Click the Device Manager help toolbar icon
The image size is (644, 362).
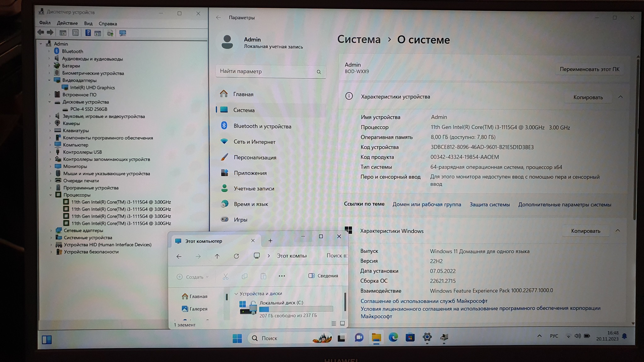88,33
